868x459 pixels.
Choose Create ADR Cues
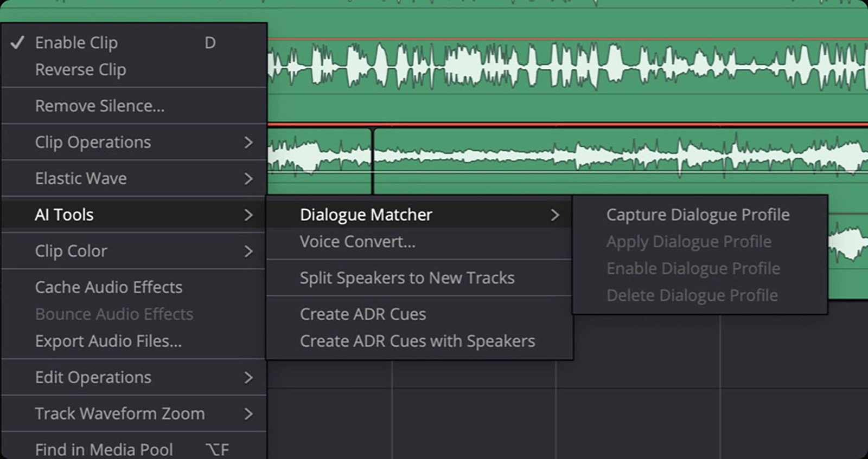pyautogui.click(x=362, y=314)
